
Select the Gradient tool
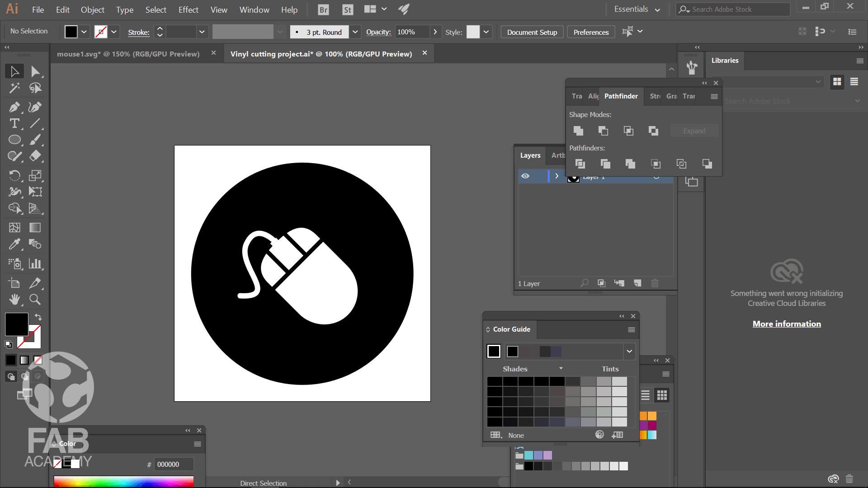tap(35, 227)
